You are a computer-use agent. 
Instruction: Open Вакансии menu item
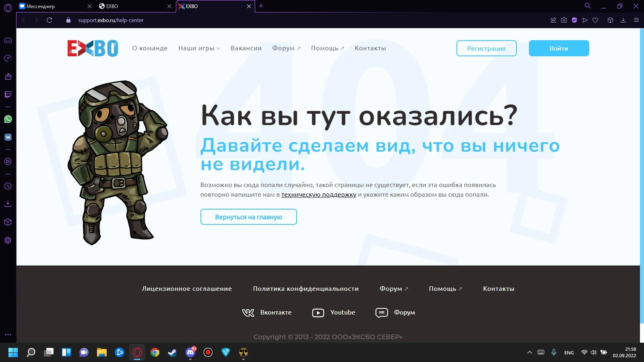(x=246, y=48)
